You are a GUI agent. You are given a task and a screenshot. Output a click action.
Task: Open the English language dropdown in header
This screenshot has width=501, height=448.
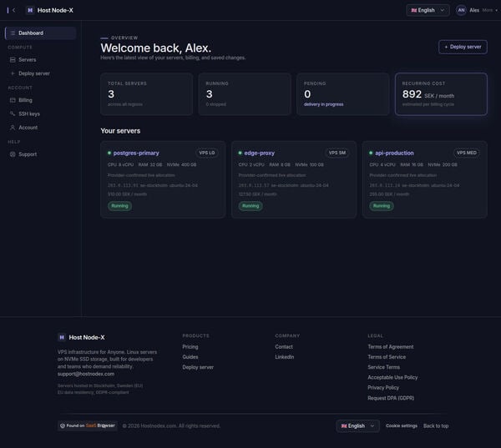pyautogui.click(x=428, y=10)
